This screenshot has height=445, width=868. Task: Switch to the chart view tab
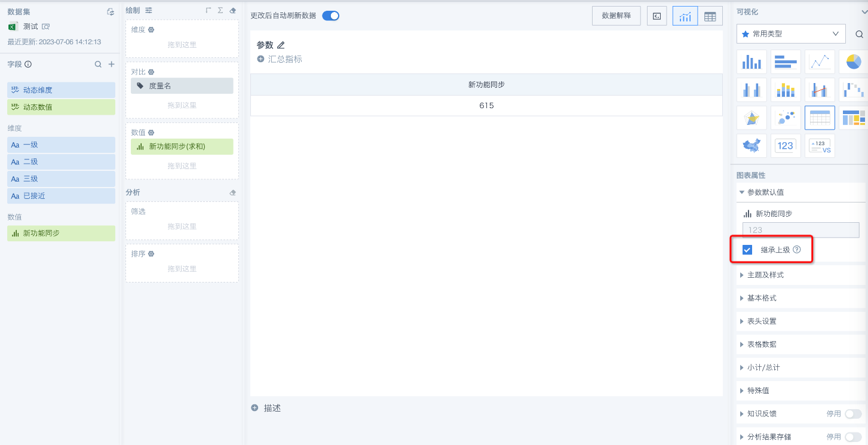[685, 17]
